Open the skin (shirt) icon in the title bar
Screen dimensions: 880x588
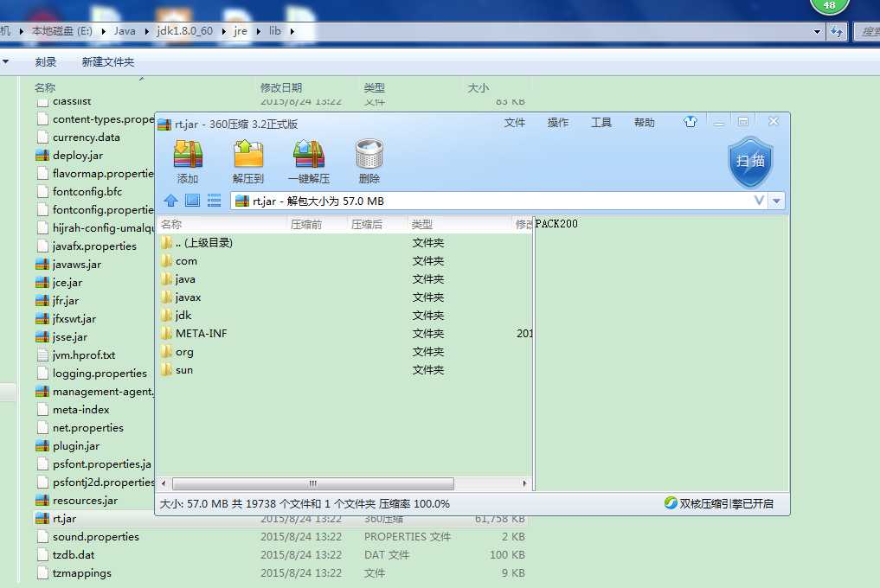coord(691,122)
